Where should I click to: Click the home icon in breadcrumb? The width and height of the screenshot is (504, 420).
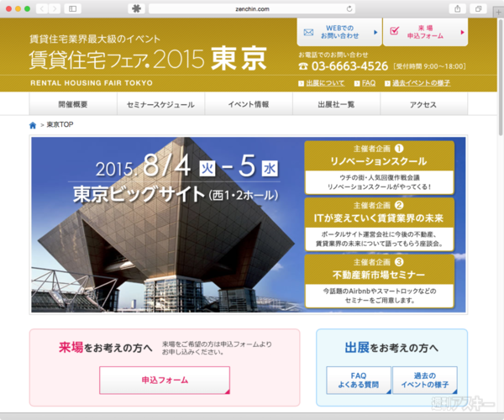pos(33,125)
